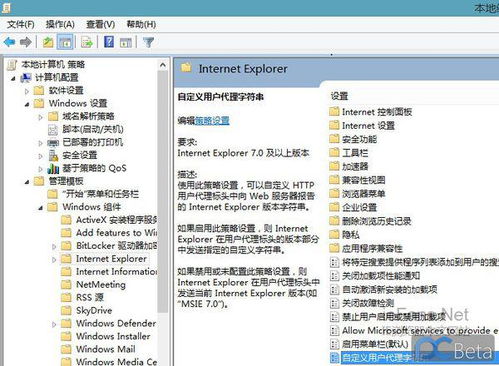Open the 兼容性视图 folder icon
Screen dimensions: 499x366
(334, 180)
